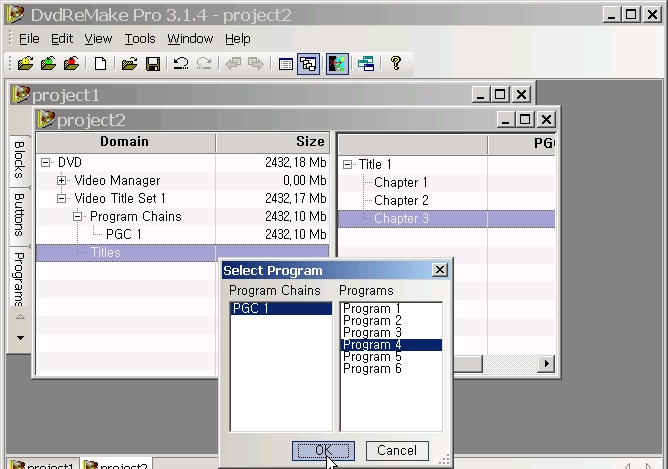Switch to the Blocks side tab
Screen dimensions: 668x469
tap(20, 160)
